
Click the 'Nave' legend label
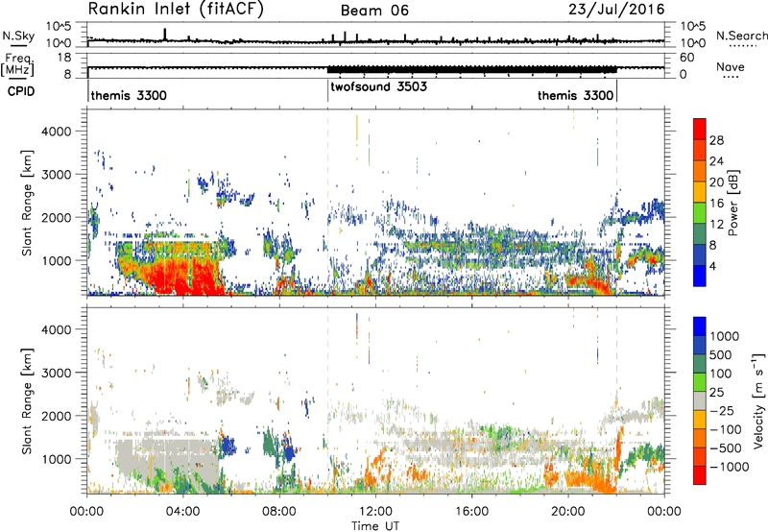tap(731, 66)
